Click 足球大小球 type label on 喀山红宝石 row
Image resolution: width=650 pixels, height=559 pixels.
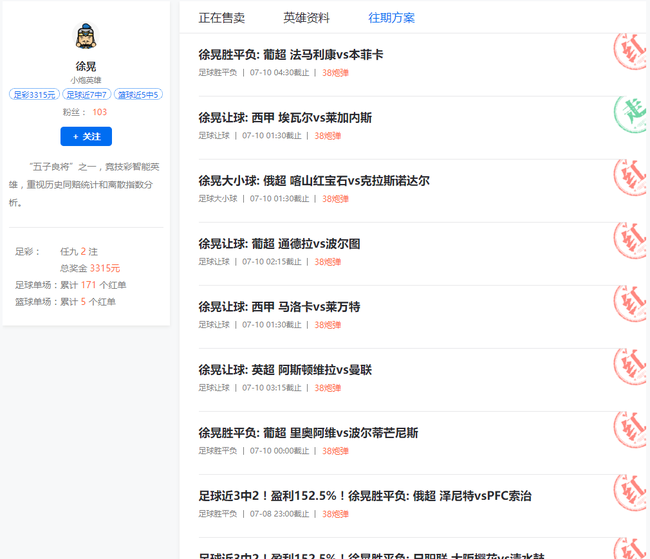point(218,199)
